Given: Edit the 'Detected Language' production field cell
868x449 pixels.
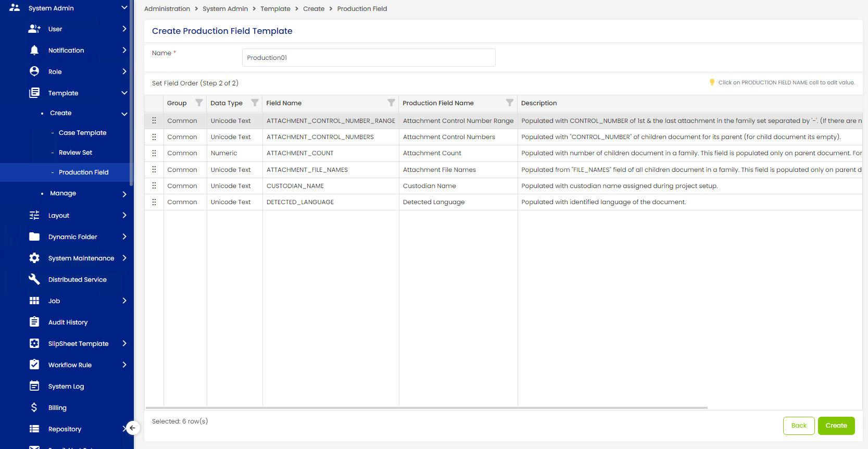Looking at the screenshot, I should tap(458, 202).
